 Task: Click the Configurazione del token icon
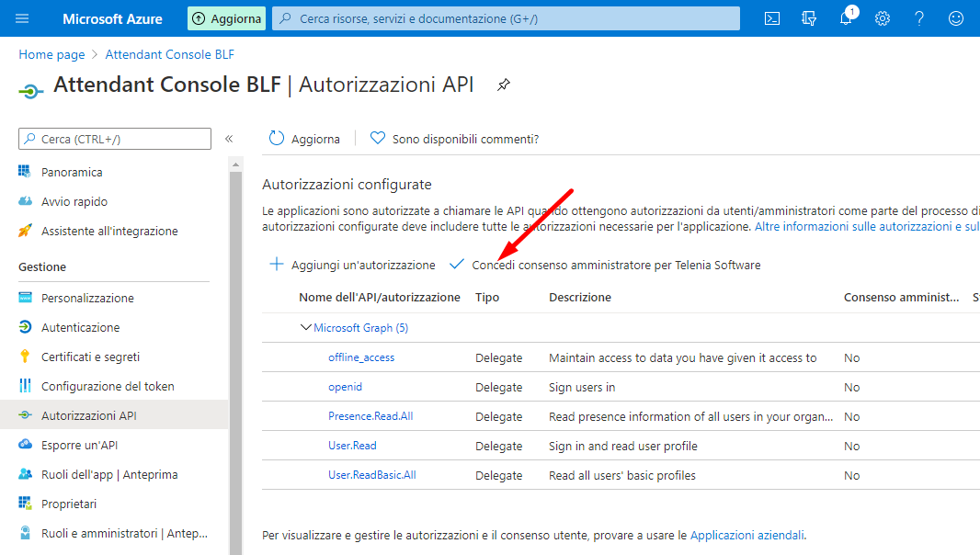(x=25, y=385)
